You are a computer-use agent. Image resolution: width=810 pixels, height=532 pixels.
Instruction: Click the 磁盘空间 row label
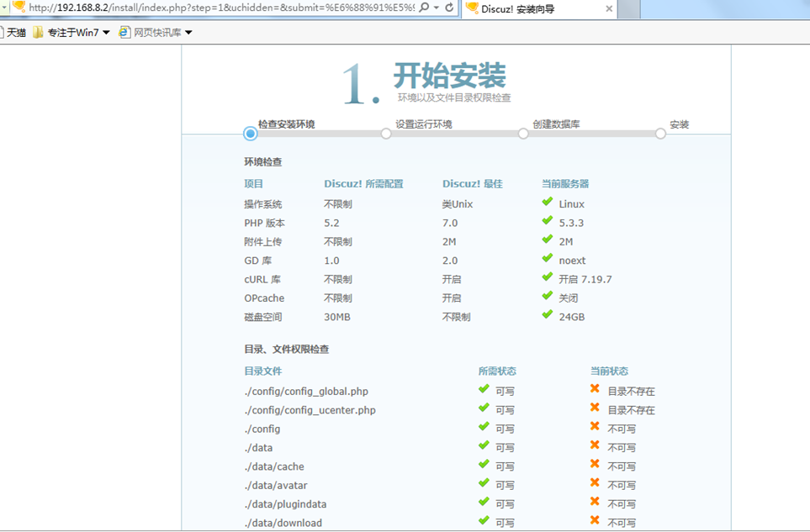point(263,317)
